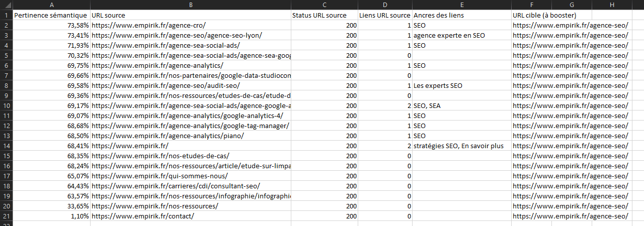644x226 pixels.
Task: Select column E header
Action: pos(462,5)
